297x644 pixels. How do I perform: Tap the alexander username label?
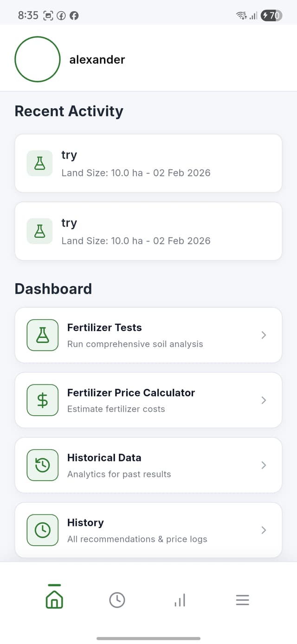[97, 59]
